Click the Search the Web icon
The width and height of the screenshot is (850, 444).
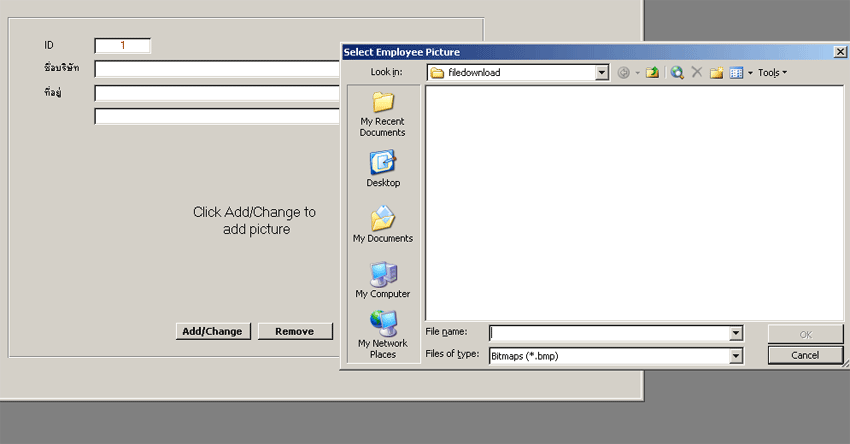click(677, 73)
